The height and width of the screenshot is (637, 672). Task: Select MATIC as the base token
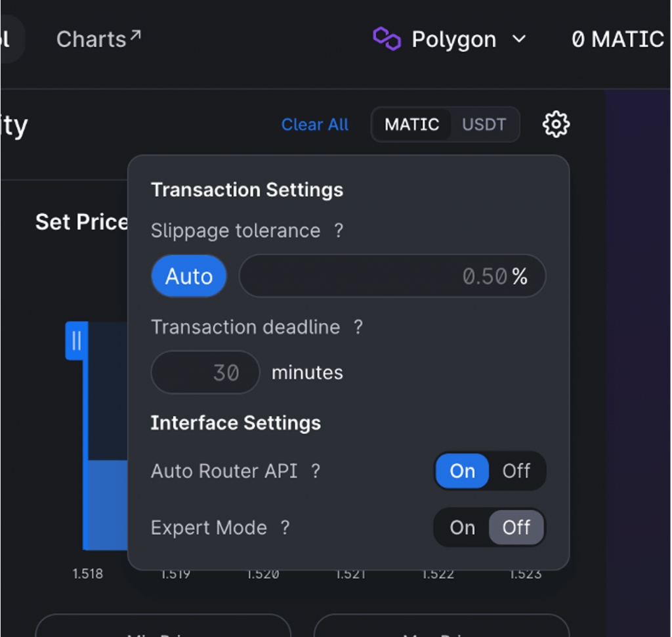pyautogui.click(x=411, y=125)
